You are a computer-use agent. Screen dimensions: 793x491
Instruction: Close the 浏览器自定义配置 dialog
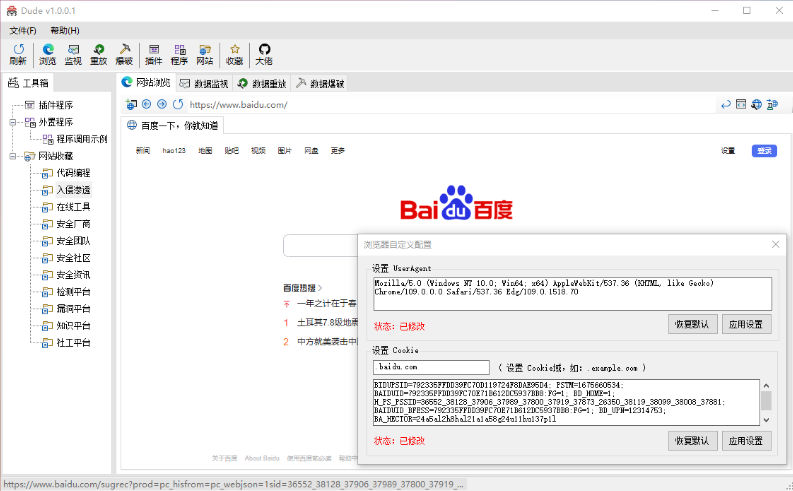tap(775, 245)
